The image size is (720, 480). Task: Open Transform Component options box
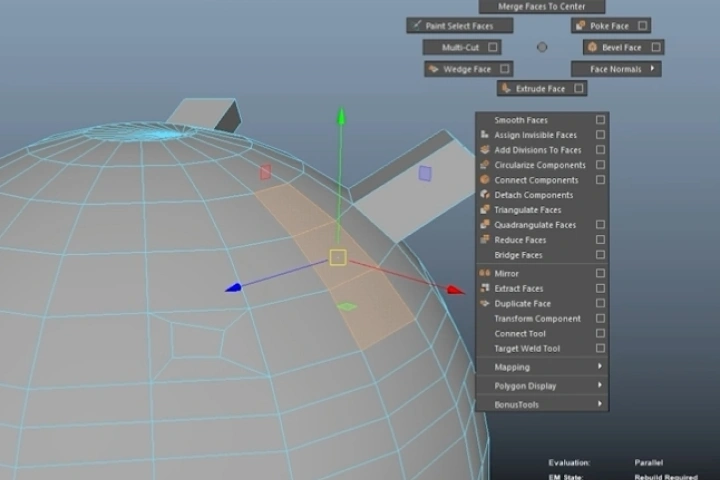click(x=600, y=318)
